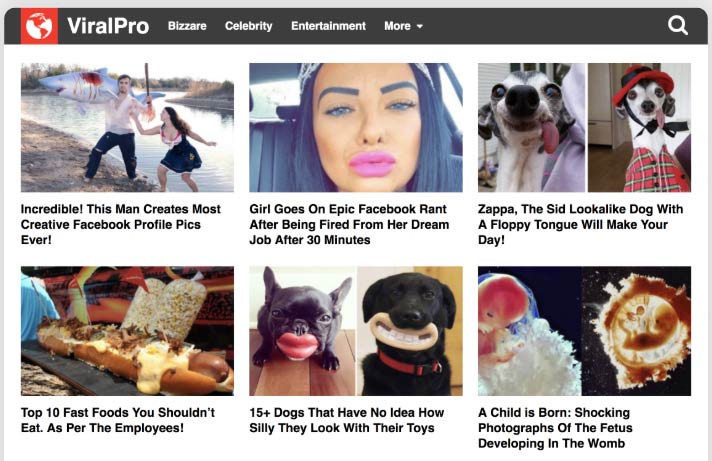Click the dog in red hat photo
The width and height of the screenshot is (712, 461).
pyautogui.click(x=639, y=127)
